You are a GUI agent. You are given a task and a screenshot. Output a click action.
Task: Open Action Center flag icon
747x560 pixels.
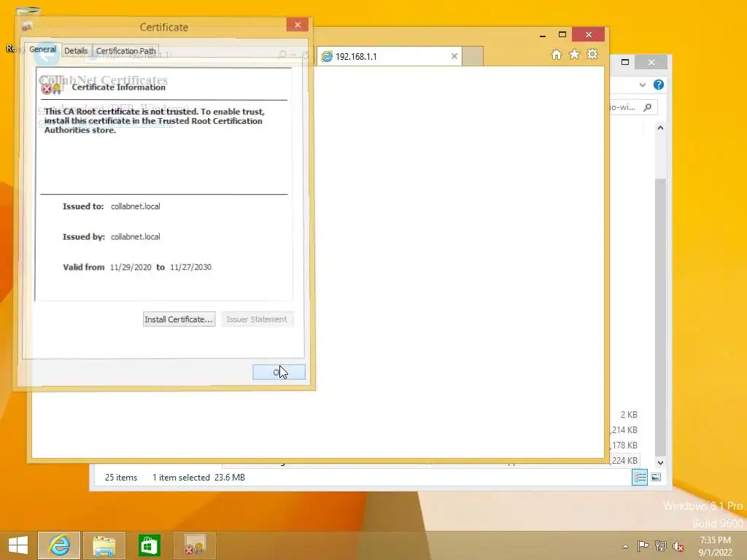(643, 545)
